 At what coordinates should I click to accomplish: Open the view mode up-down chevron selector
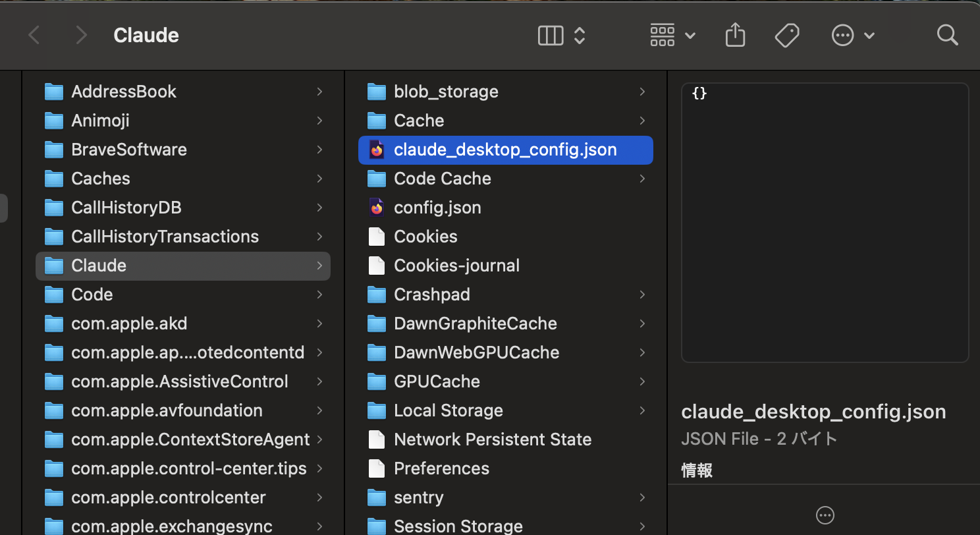coord(580,36)
